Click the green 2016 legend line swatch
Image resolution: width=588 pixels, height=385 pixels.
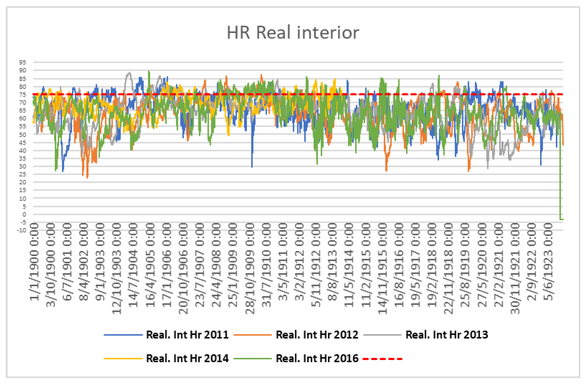252,358
